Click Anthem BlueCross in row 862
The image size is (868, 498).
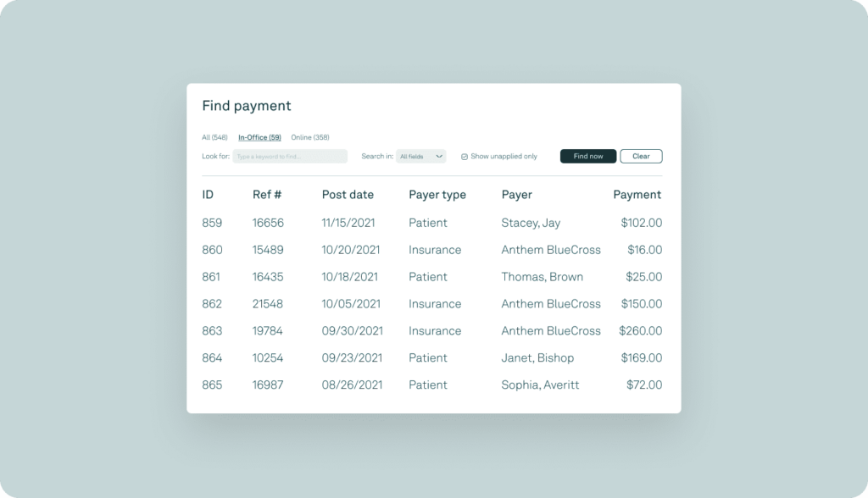point(551,304)
